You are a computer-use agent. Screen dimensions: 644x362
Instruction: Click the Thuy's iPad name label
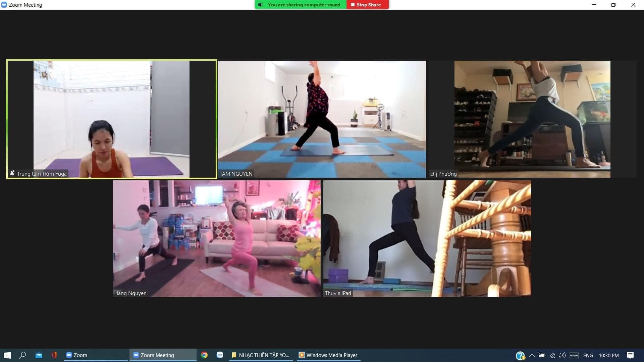338,293
